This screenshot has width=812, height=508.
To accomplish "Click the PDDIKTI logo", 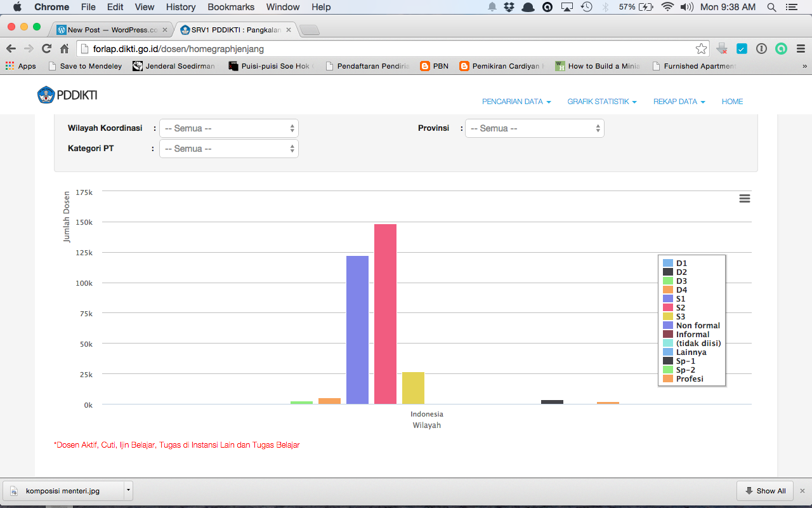I will (x=67, y=95).
